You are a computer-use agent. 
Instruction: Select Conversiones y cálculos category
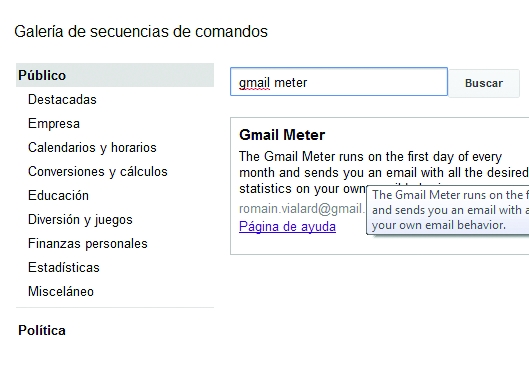(98, 172)
